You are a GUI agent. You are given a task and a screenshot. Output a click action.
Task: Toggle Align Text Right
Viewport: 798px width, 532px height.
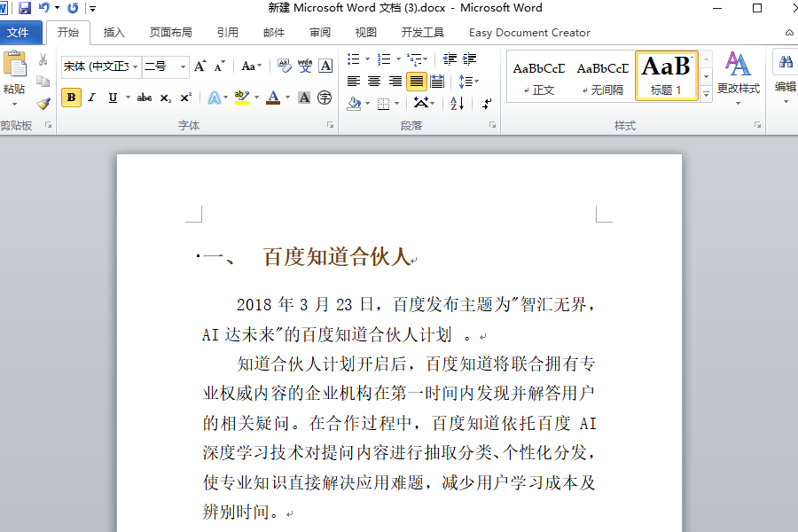click(x=395, y=82)
